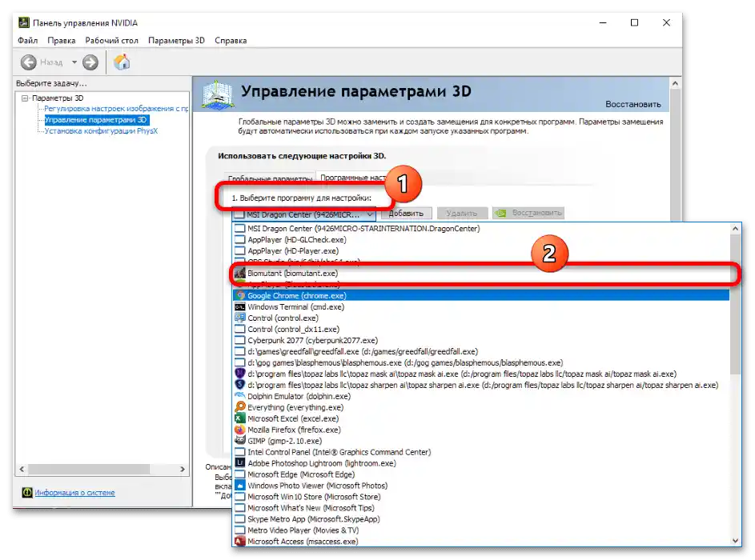Open the program selection combo box
The width and height of the screenshot is (755, 560).
(303, 214)
